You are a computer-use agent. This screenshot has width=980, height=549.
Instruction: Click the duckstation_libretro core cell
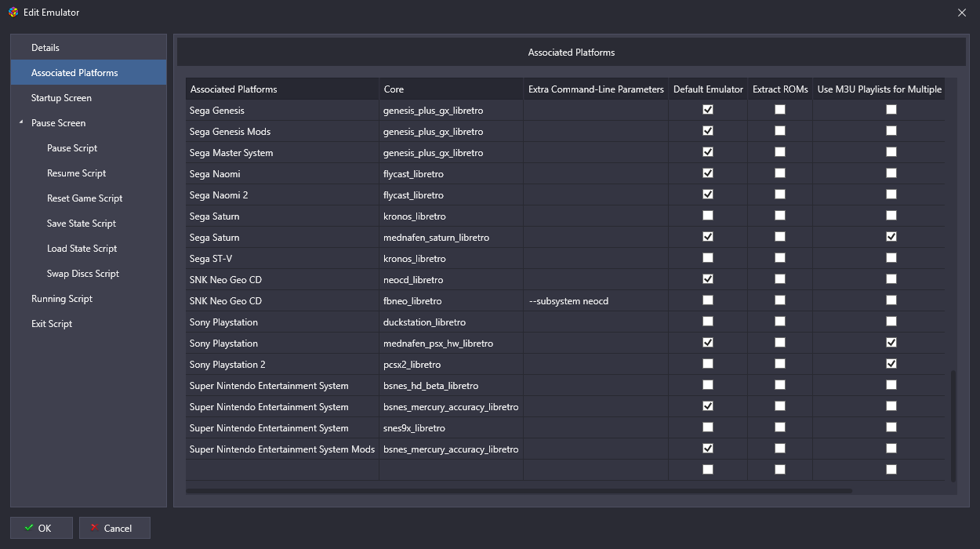451,322
